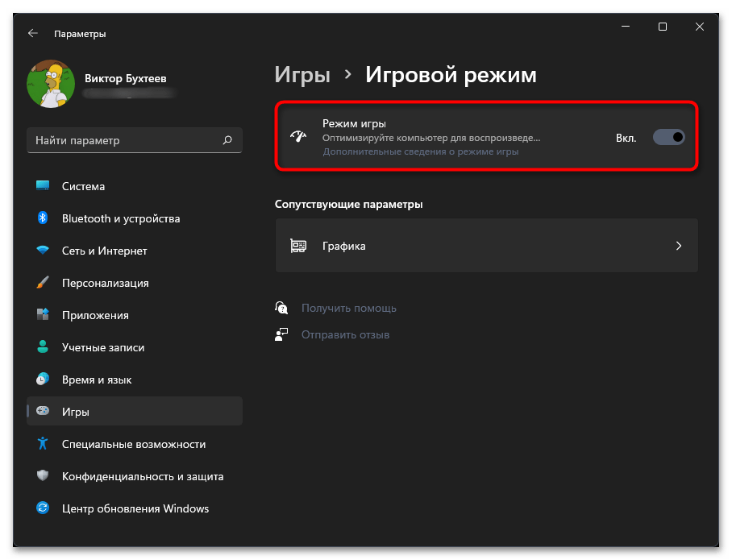Click the Учетные записи person icon
Image resolution: width=732 pixels, height=560 pixels.
click(x=43, y=346)
